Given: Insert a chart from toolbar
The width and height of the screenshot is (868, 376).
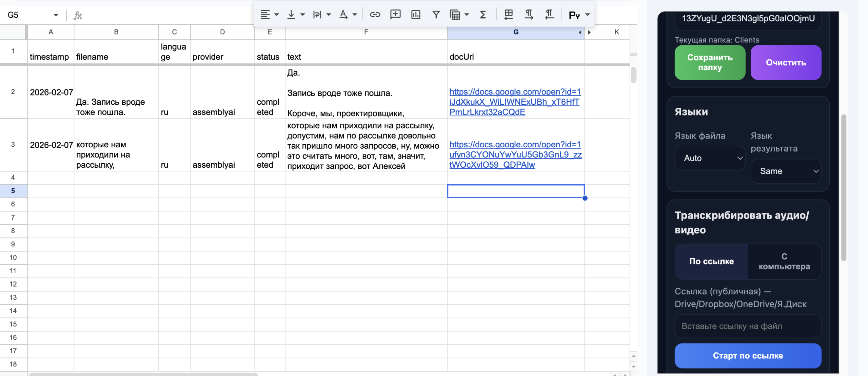Looking at the screenshot, I should click(416, 15).
